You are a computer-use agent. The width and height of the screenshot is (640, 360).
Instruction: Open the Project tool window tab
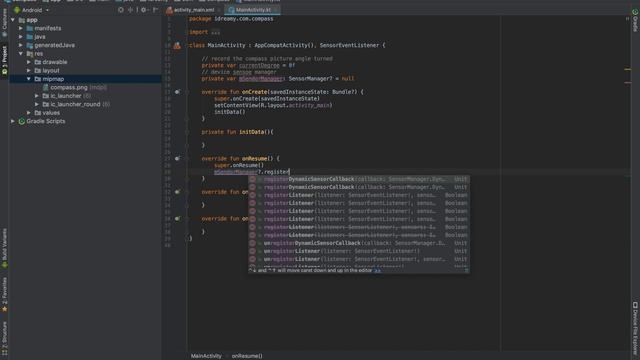pos(4,60)
